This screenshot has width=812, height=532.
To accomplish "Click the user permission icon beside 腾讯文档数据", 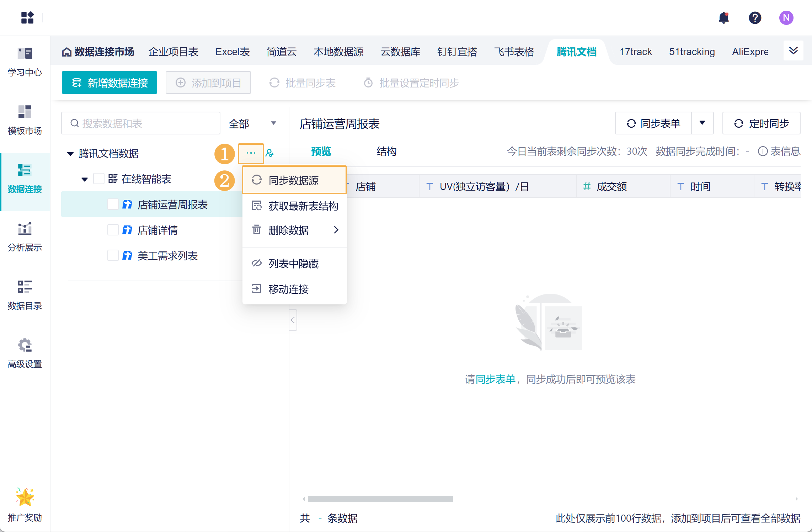I will pyautogui.click(x=270, y=153).
